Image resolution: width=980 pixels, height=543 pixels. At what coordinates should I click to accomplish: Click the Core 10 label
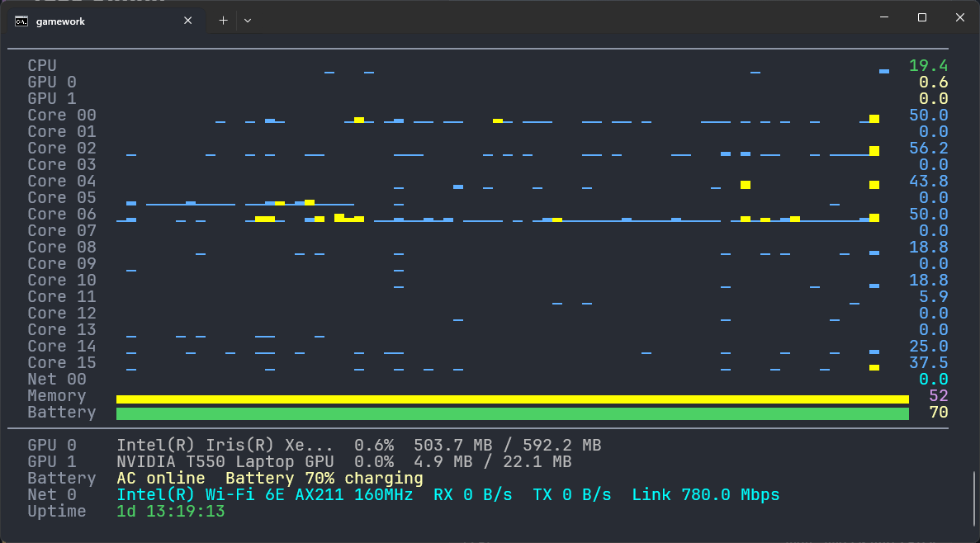(x=62, y=280)
